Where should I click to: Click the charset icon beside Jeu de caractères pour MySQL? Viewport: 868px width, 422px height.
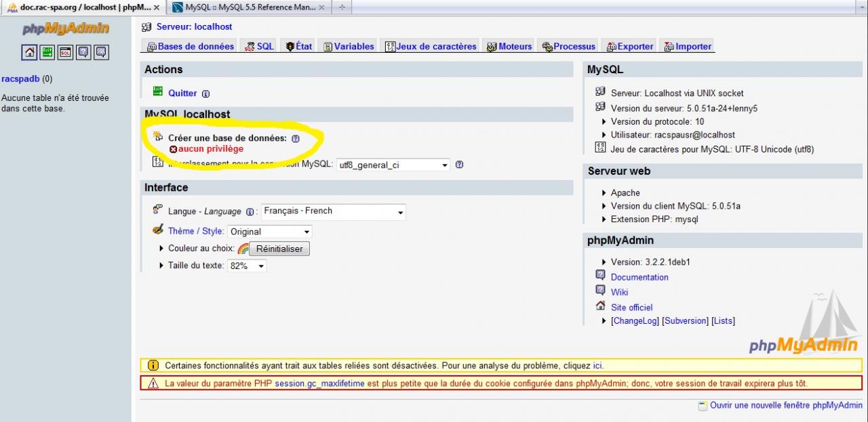[600, 147]
